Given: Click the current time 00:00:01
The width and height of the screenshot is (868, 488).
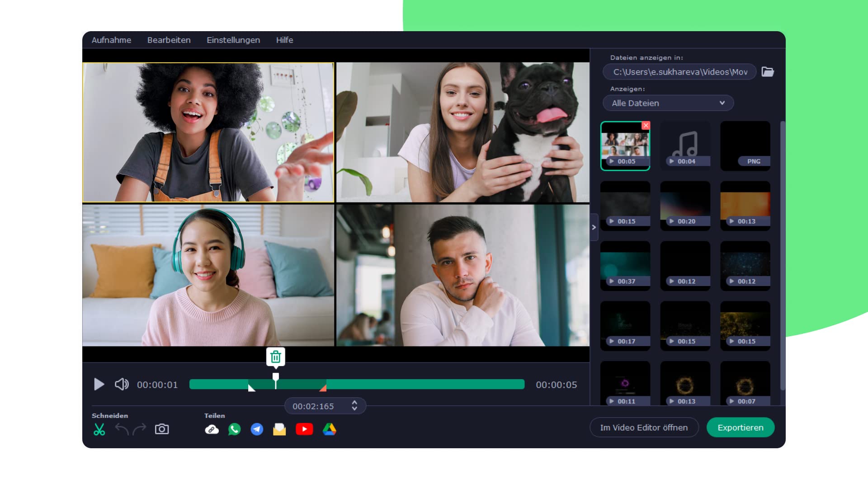Looking at the screenshot, I should (157, 385).
